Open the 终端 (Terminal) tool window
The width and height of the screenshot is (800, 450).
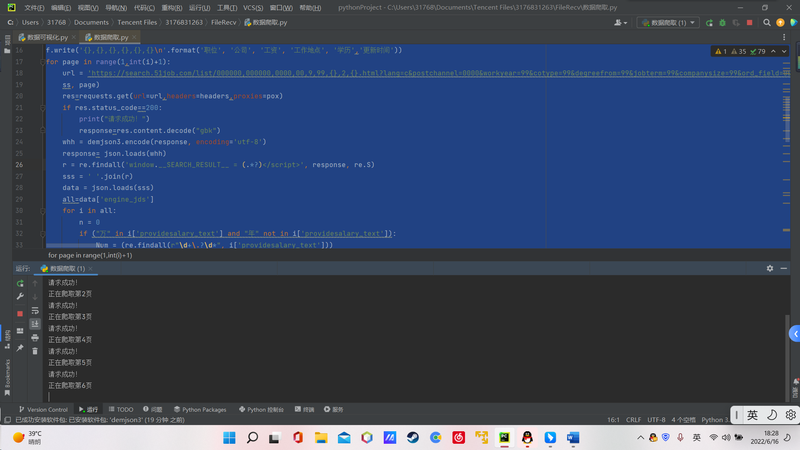point(305,409)
